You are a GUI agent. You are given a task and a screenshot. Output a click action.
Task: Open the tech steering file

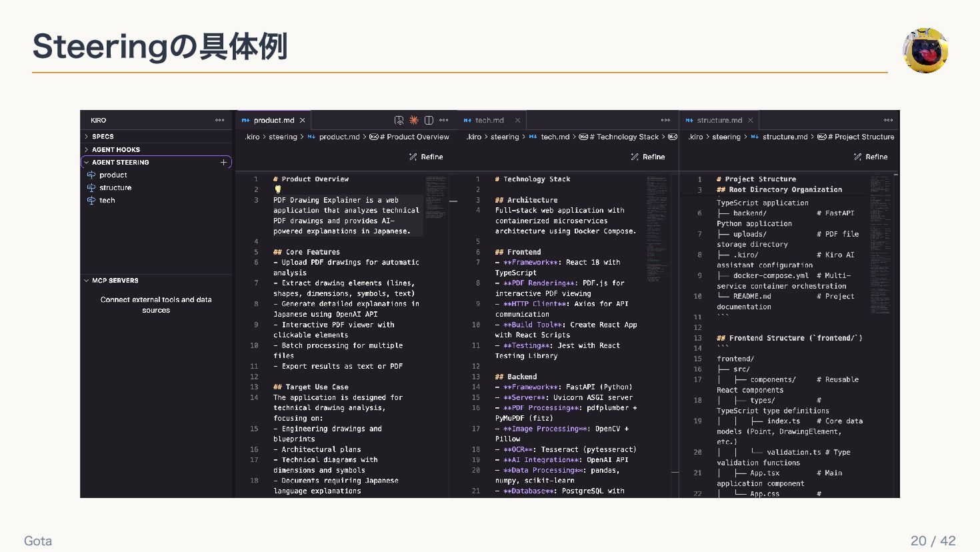[107, 200]
